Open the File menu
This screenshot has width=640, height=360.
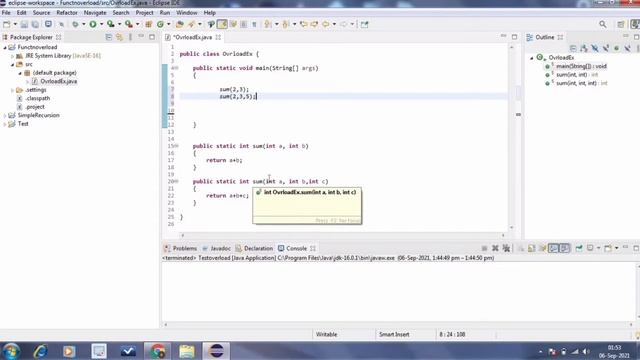pyautogui.click(x=6, y=13)
